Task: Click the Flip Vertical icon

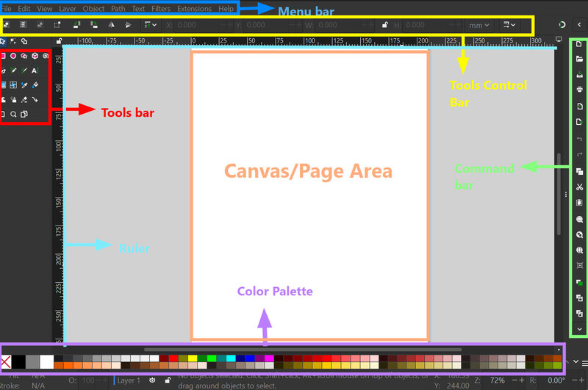Action: (x=128, y=25)
